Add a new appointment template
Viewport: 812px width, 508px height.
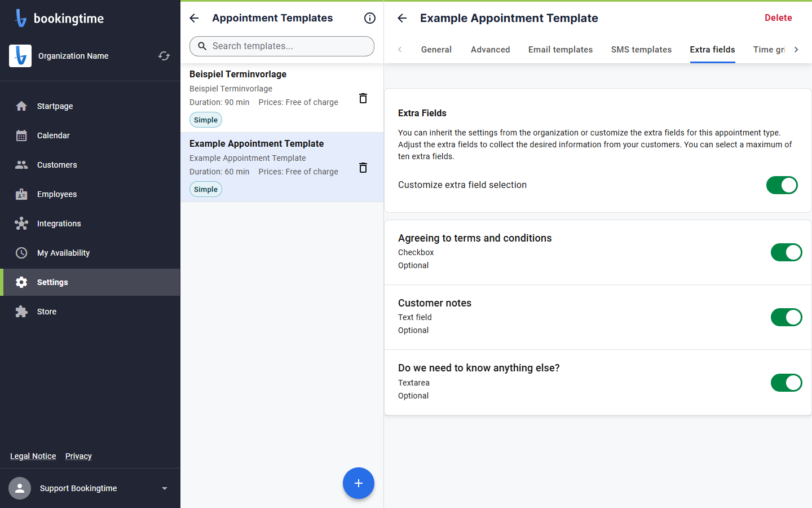click(x=359, y=483)
